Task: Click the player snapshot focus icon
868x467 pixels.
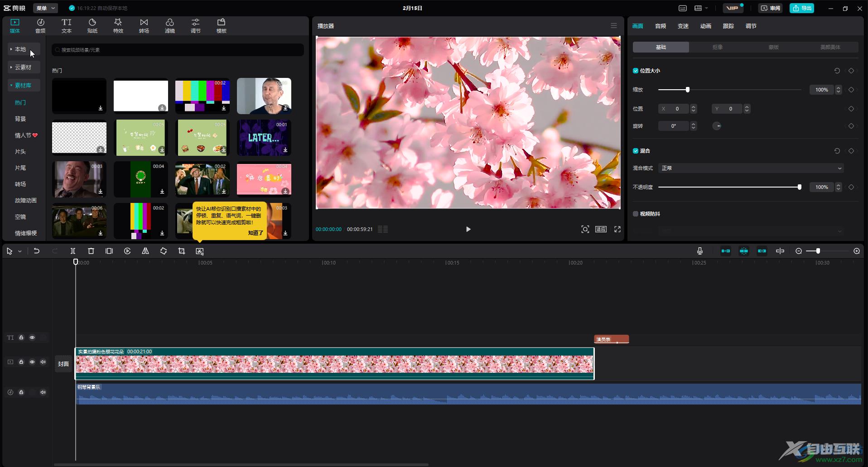Action: [x=585, y=229]
